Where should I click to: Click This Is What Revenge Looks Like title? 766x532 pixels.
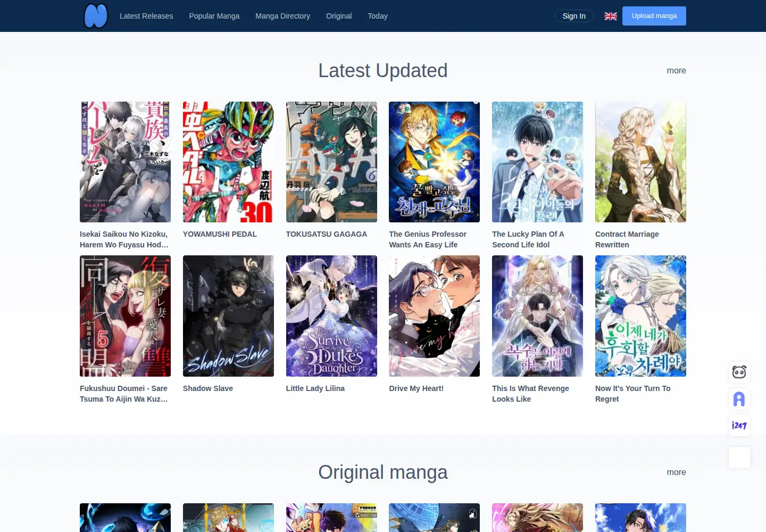[530, 394]
